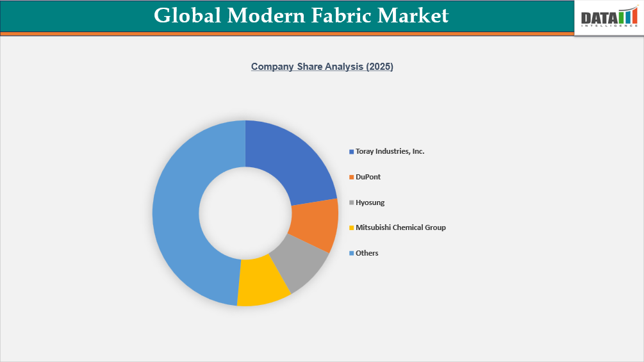Select the Toray Industries, Inc. legend label
Image resolution: width=644 pixels, height=362 pixels.
point(390,151)
